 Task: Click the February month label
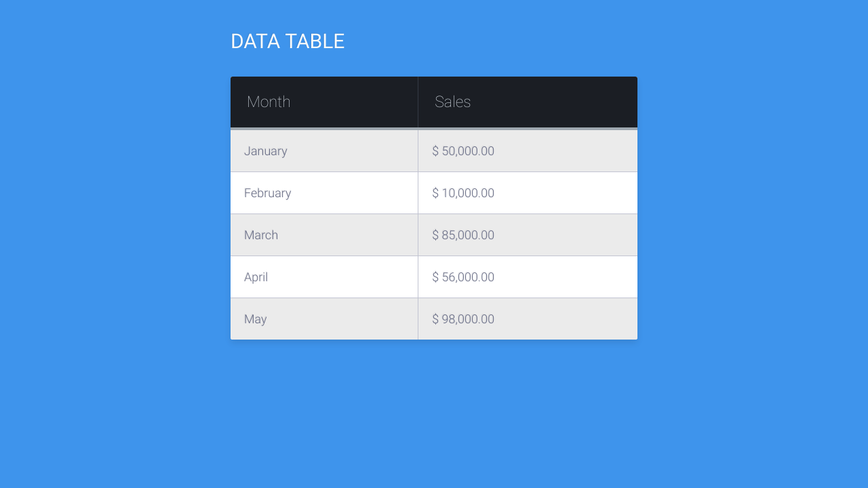(267, 192)
